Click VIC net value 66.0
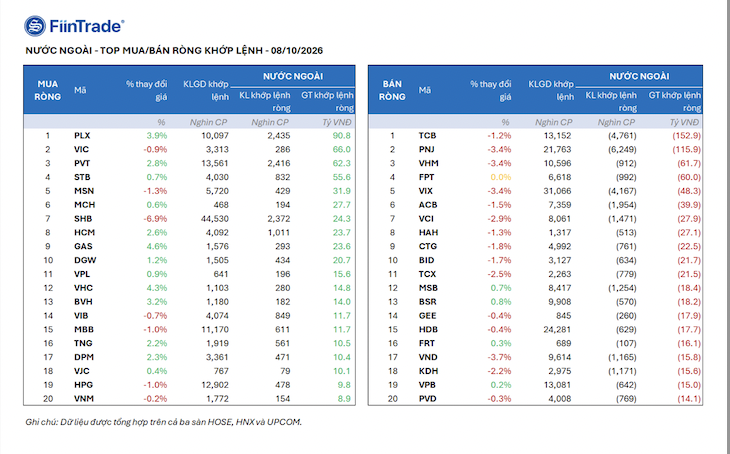 (342, 149)
